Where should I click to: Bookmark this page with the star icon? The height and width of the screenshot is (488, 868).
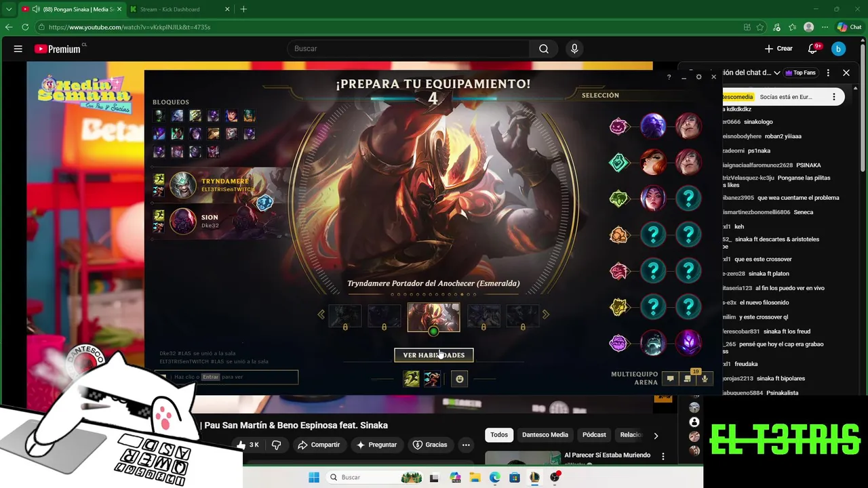760,27
